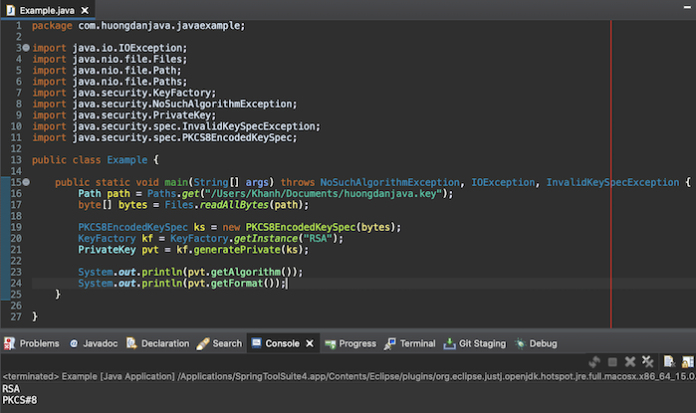
Task: Close the Console view tab
Action: click(309, 343)
